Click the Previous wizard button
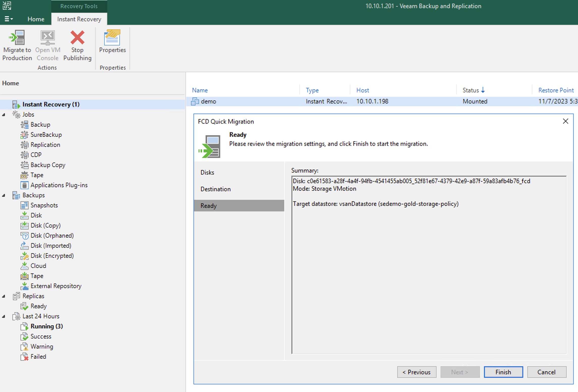The image size is (578, 392). point(416,372)
